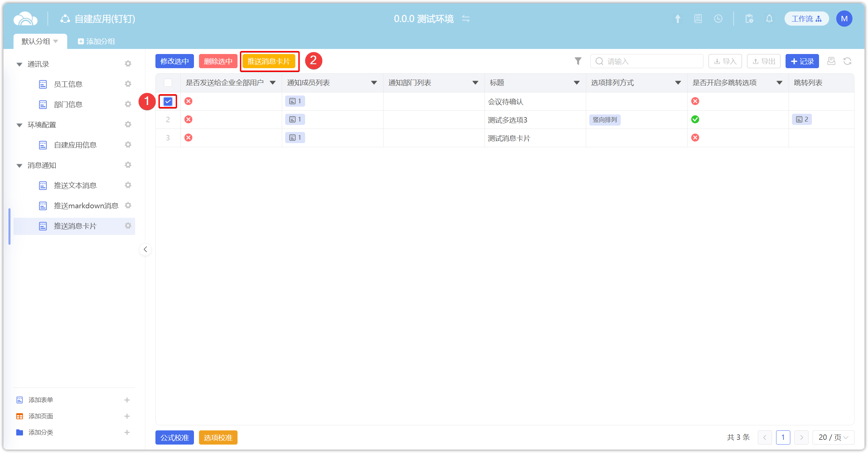Open the notification bell icon
Screen dimensions: 868x453
click(x=769, y=19)
